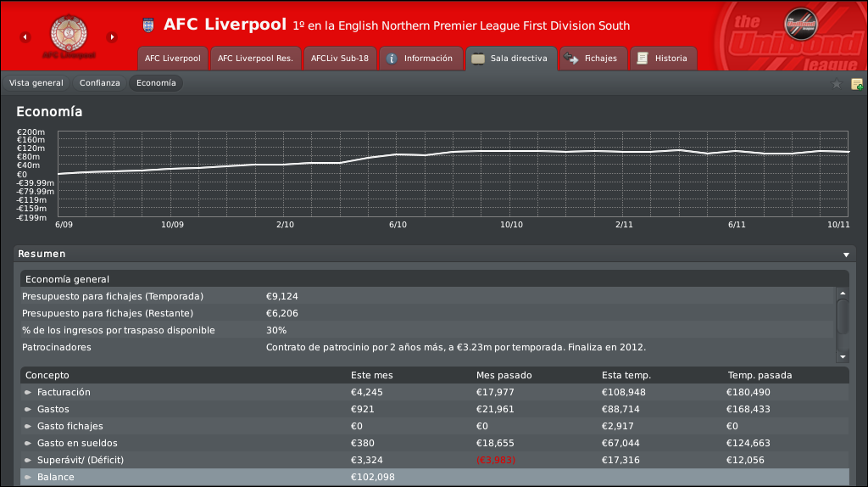Expand the Superávit/ (Déficit) row
This screenshot has width=868, height=487.
[x=28, y=461]
